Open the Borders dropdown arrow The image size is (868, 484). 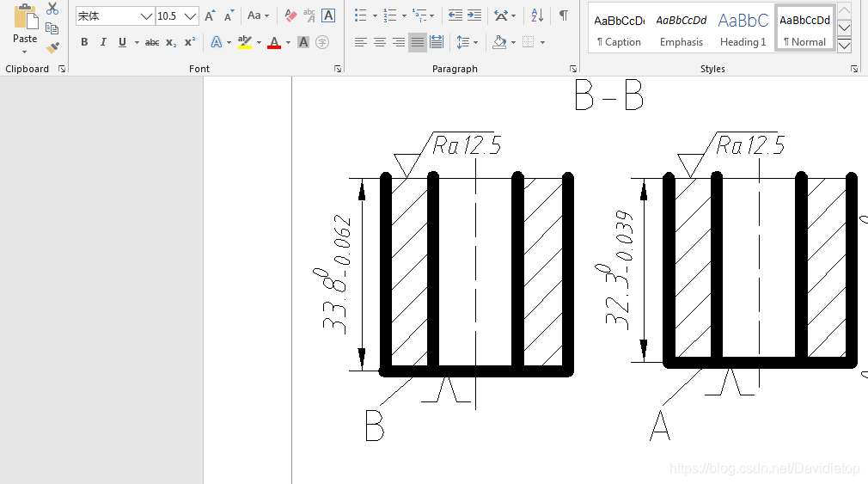[x=542, y=42]
